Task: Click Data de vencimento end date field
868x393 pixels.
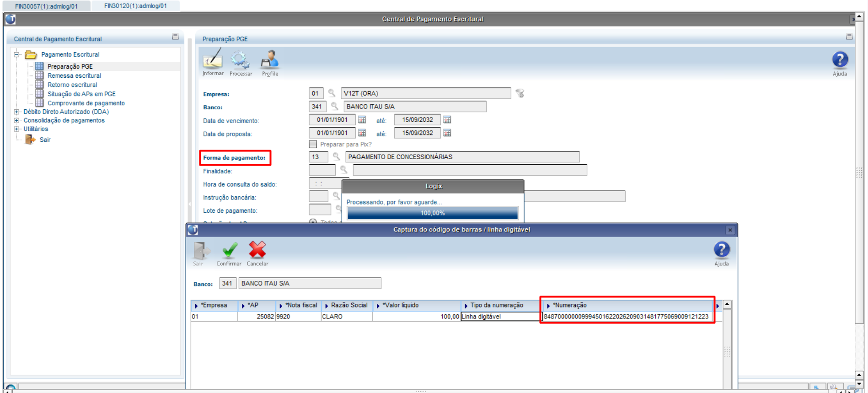Action: tap(417, 120)
